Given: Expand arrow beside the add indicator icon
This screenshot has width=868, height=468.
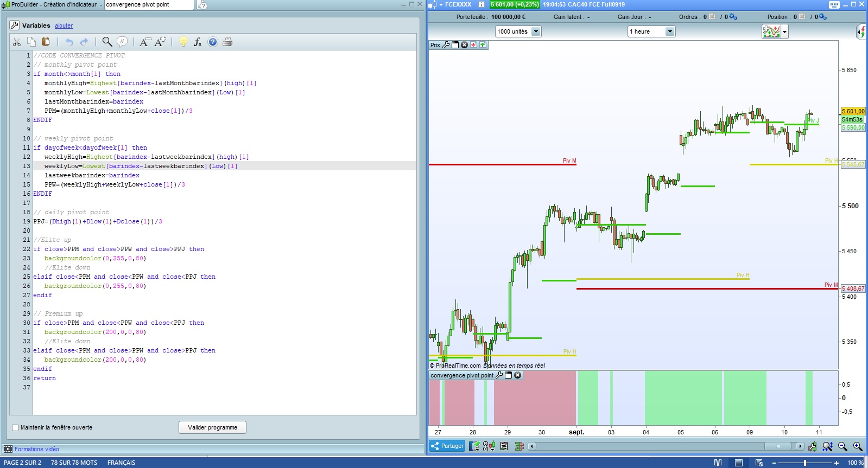Looking at the screenshot, I should pyautogui.click(x=784, y=32).
